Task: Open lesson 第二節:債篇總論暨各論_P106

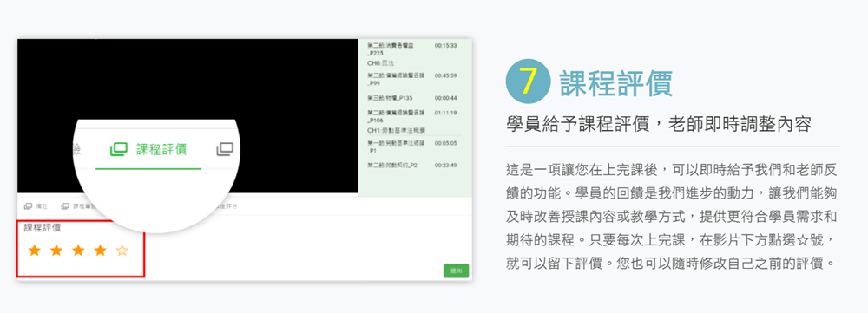Action: coord(396,116)
